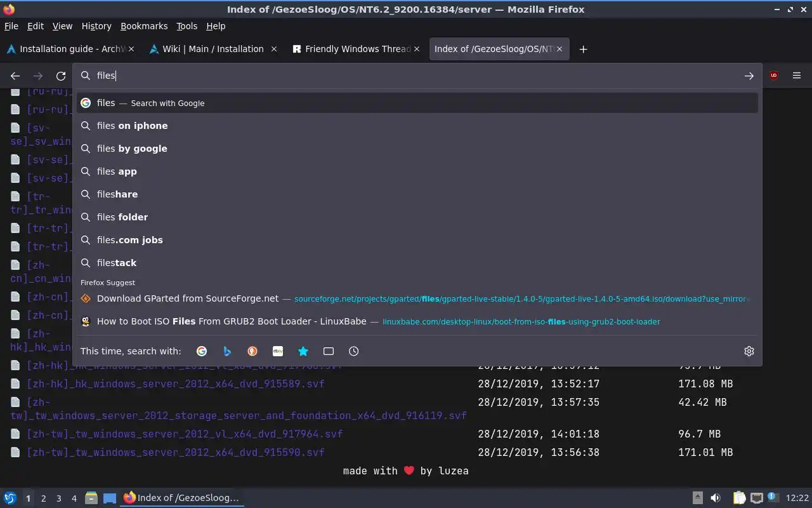Choose 'fileshare' suggestion
Viewport: 812px width, 508px height.
pos(417,194)
